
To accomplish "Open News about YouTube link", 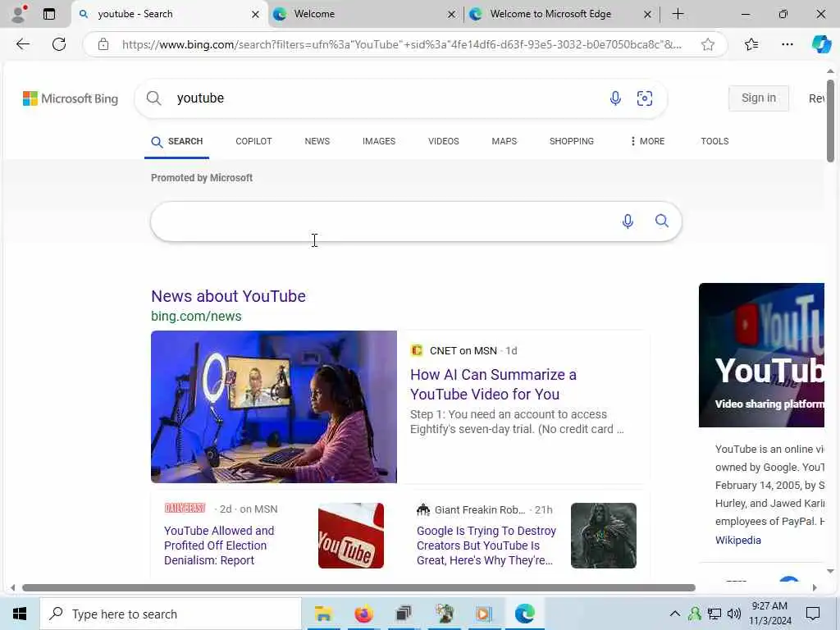I will pyautogui.click(x=228, y=296).
